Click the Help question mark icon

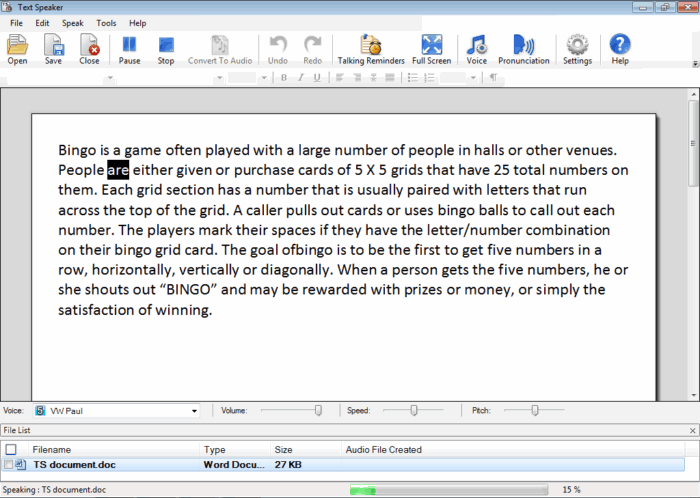point(620,46)
